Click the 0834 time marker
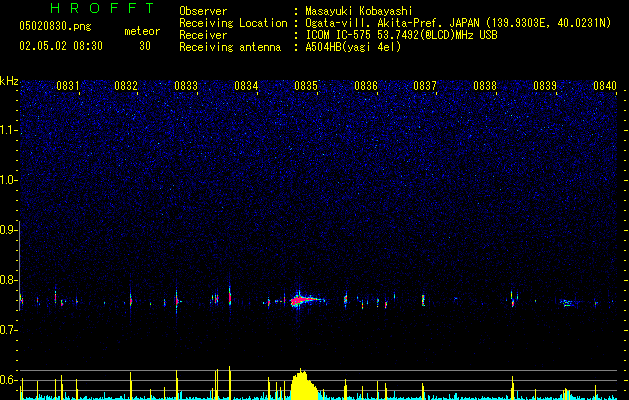 [246, 86]
